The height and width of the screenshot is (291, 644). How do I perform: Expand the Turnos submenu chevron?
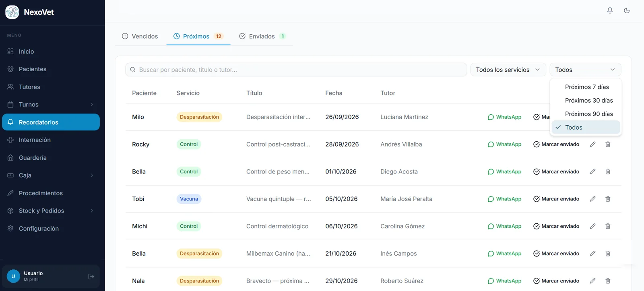coord(92,105)
